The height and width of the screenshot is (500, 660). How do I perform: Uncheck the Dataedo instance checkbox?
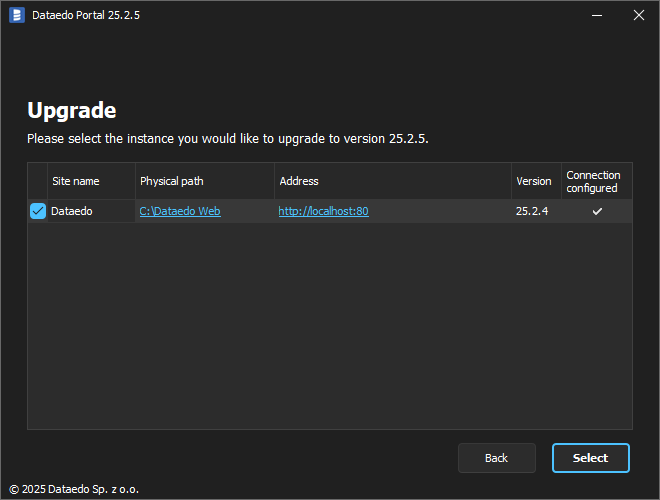38,211
